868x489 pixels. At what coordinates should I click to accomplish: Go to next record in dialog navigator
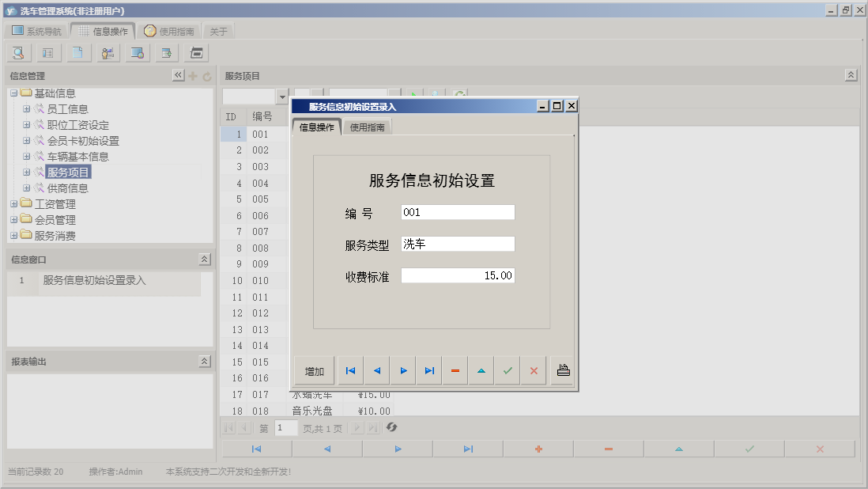403,370
